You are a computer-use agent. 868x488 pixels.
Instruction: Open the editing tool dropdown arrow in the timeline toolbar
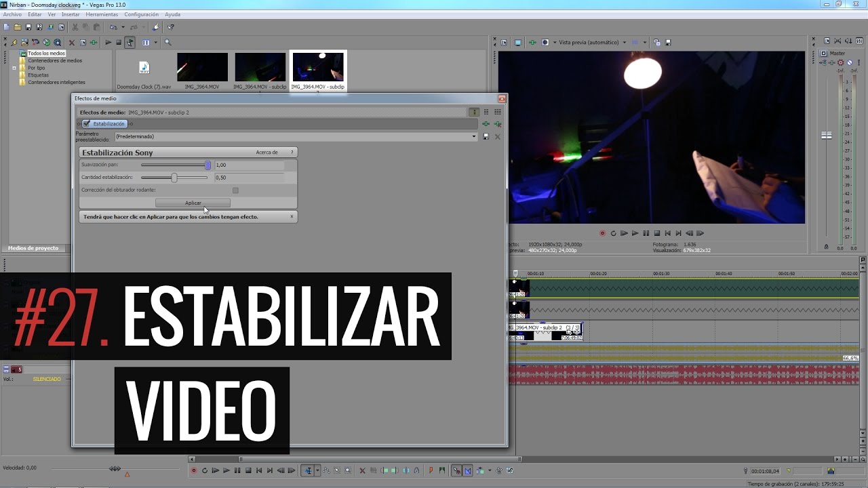(317, 470)
